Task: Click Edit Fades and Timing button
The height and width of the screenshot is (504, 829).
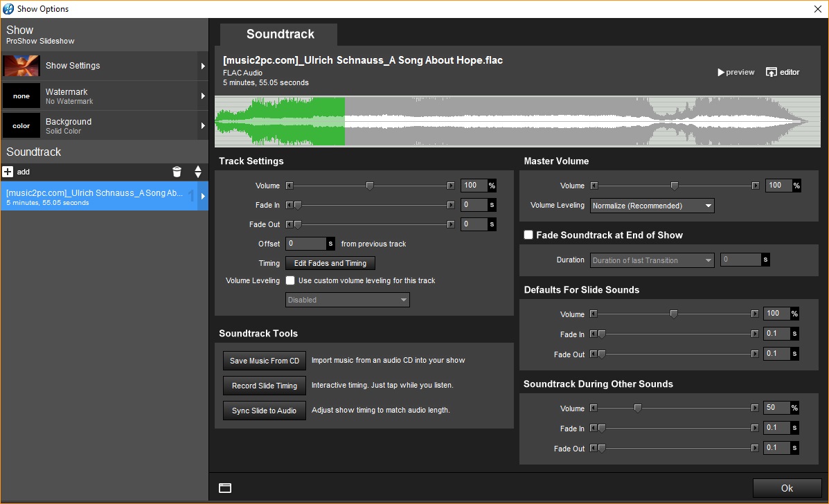Action: coord(330,263)
